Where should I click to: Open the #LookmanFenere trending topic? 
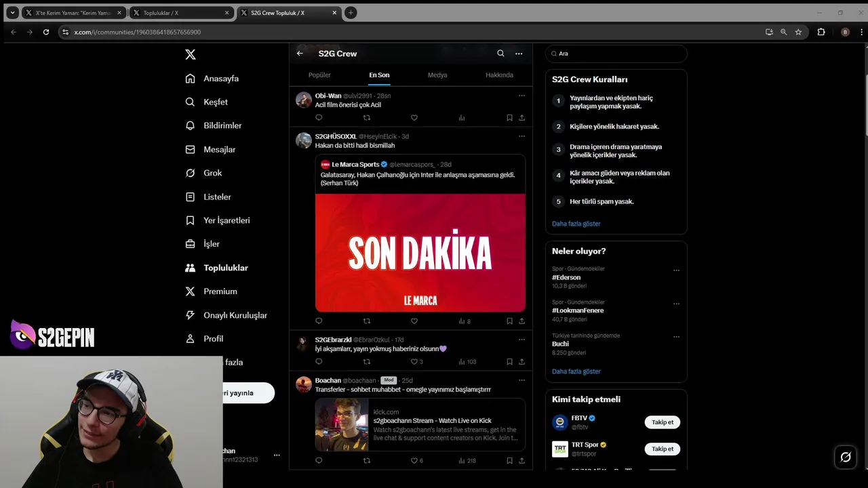coord(578,310)
